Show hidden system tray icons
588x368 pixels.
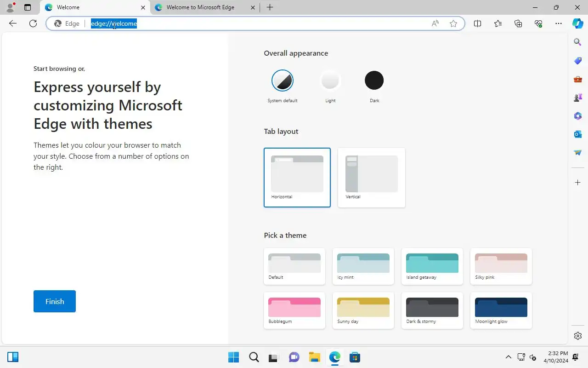509,357
